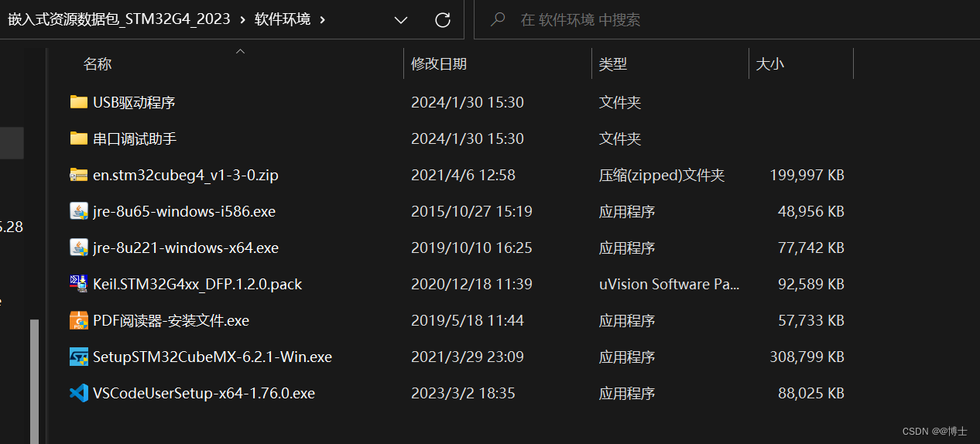Screen dimensions: 980x444
Task: Select the file name PDF阅读器-安装文件.exe
Action: pos(171,320)
